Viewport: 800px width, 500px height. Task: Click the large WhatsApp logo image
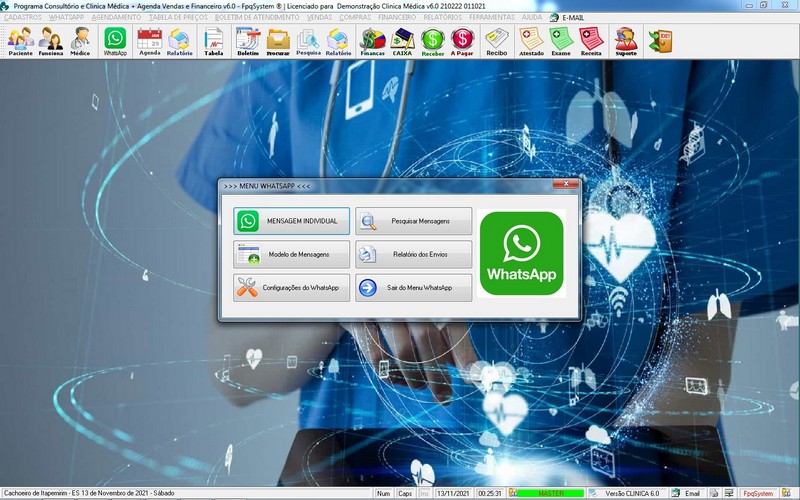(x=521, y=254)
